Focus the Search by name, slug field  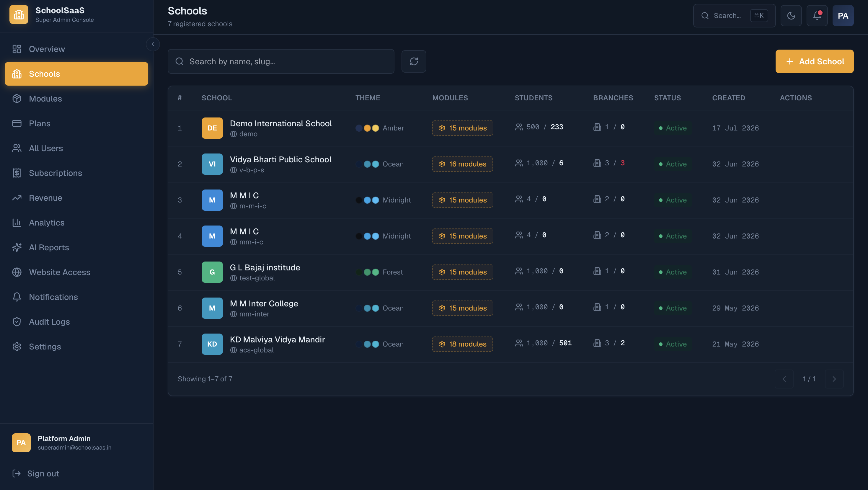point(281,61)
